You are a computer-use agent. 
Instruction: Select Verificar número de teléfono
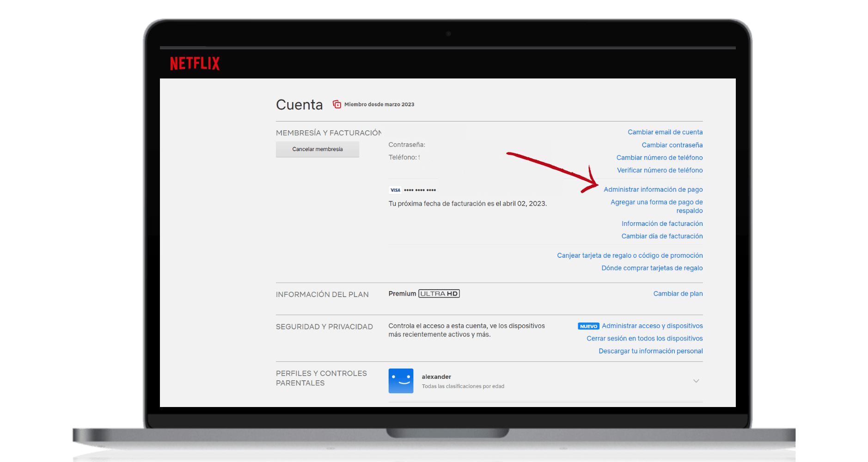pyautogui.click(x=660, y=170)
